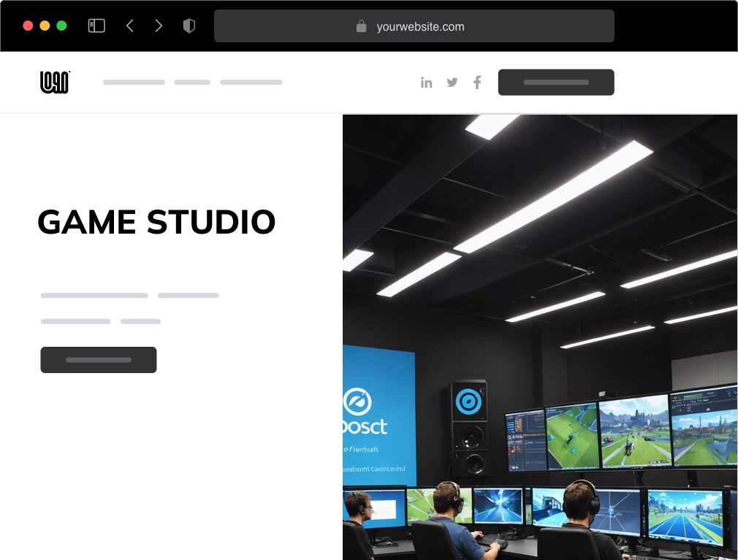This screenshot has height=560, width=738.
Task: Toggle the green zoom traffic light
Action: [62, 24]
